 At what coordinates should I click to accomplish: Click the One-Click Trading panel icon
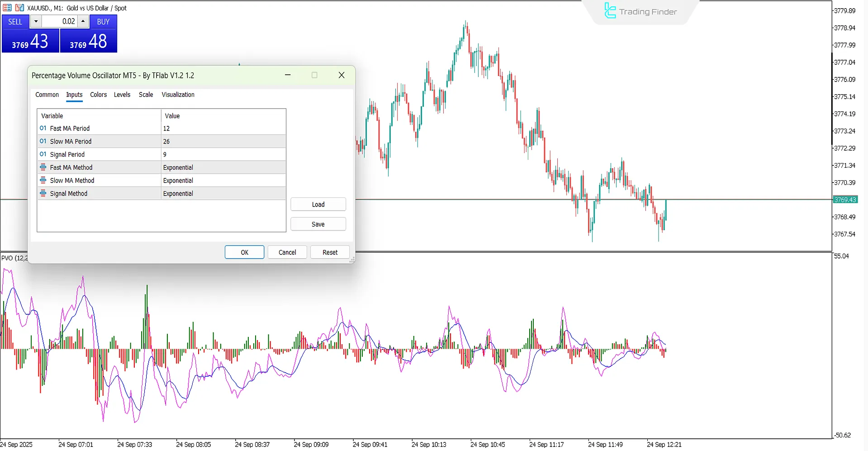(19, 8)
